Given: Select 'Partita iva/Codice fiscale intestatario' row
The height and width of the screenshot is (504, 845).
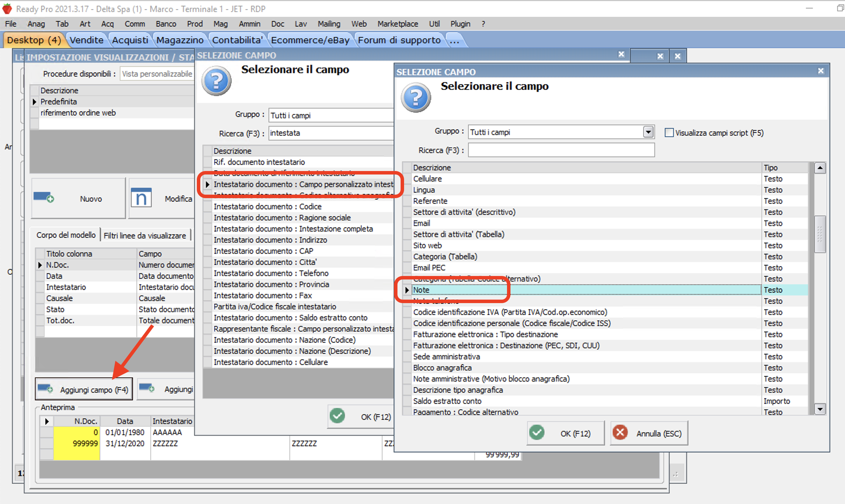Looking at the screenshot, I should [x=303, y=307].
